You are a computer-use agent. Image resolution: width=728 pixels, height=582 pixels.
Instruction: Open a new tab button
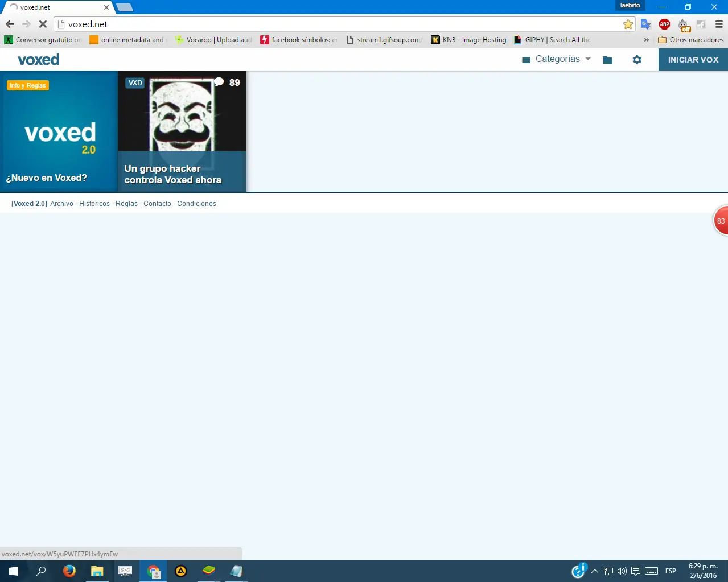125,7
